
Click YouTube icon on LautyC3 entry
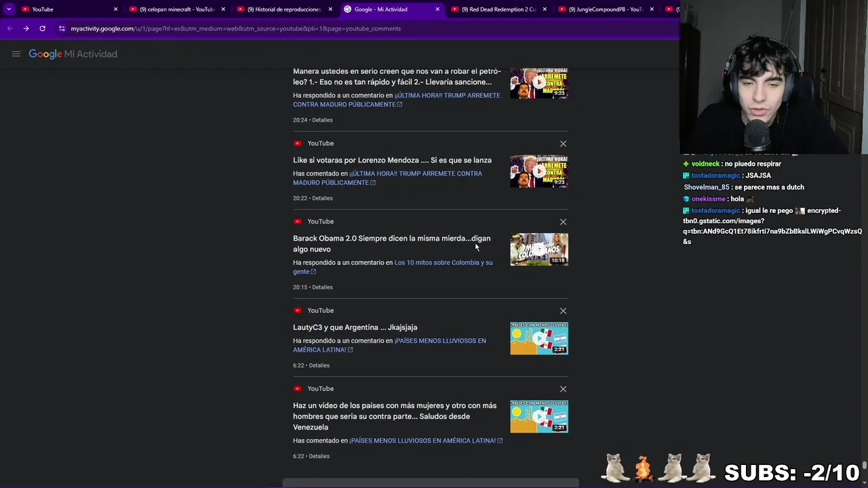pyautogui.click(x=297, y=310)
